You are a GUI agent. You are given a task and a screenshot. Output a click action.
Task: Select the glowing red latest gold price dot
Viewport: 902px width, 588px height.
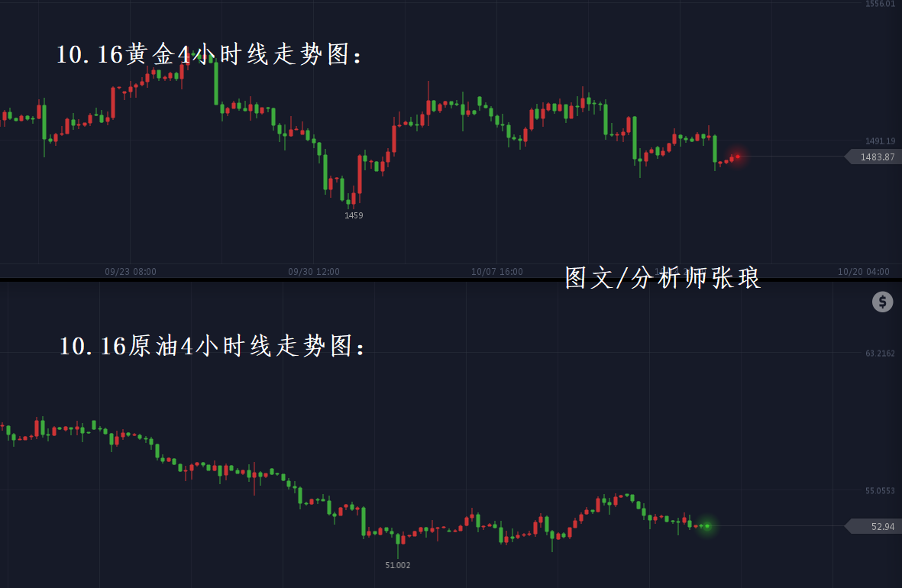coord(737,157)
